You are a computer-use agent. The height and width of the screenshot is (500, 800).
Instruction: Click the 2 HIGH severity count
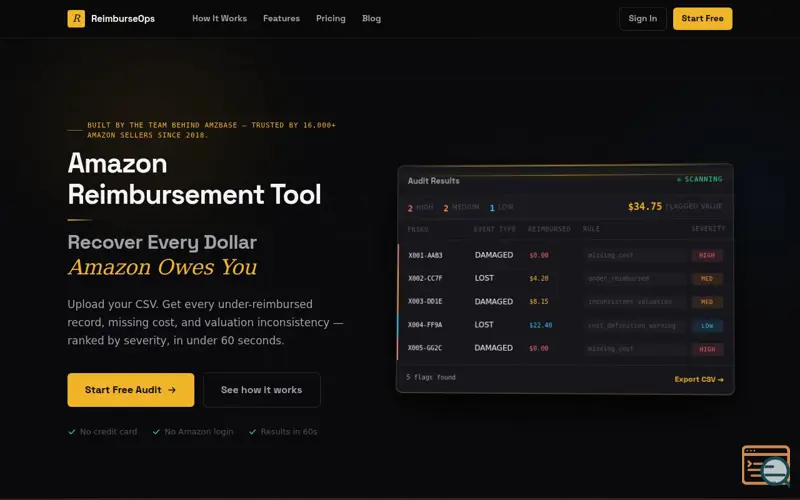click(x=420, y=208)
